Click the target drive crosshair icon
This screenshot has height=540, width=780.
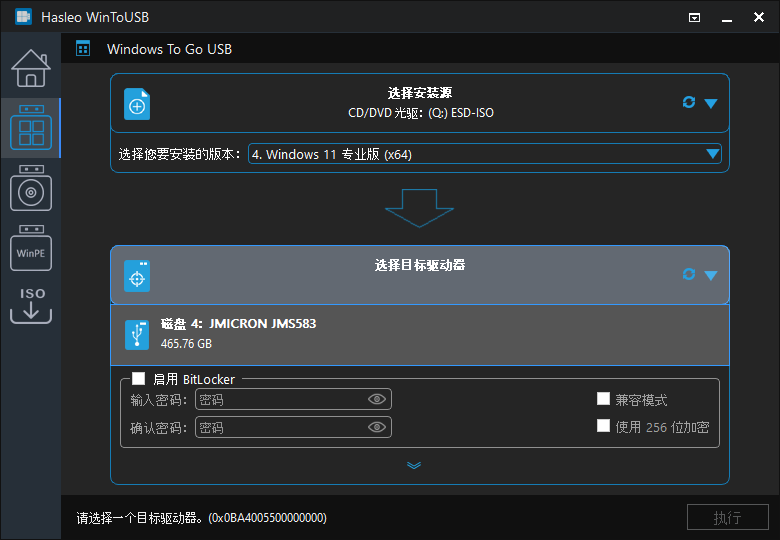click(137, 276)
